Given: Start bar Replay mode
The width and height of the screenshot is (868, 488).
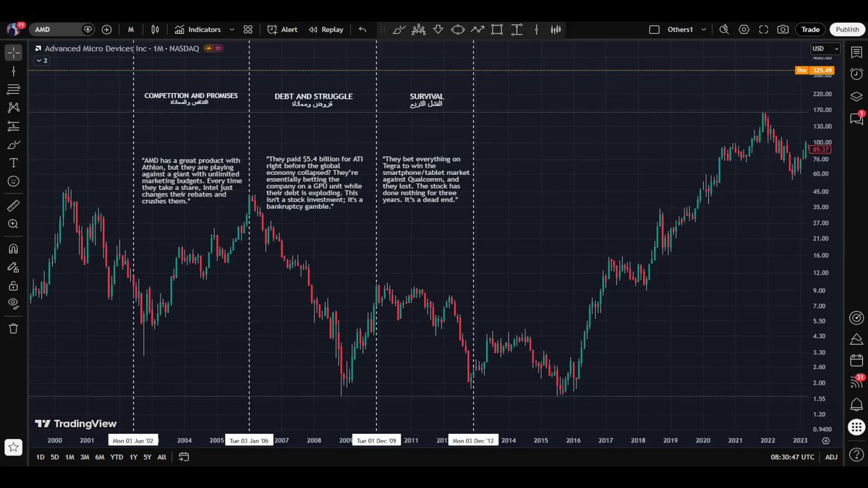Looking at the screenshot, I should tap(326, 30).
